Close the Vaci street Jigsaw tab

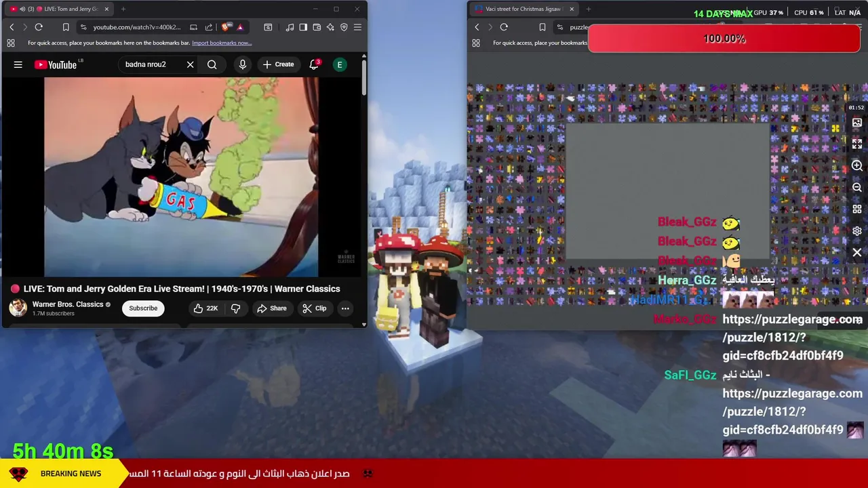click(x=572, y=9)
